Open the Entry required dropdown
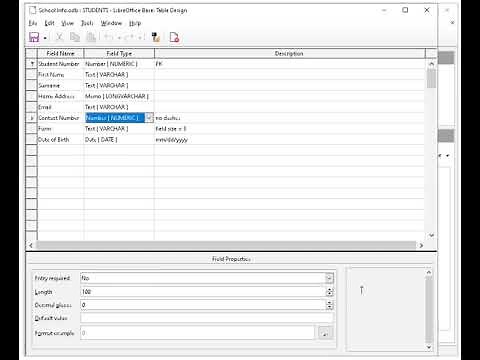 click(329, 278)
